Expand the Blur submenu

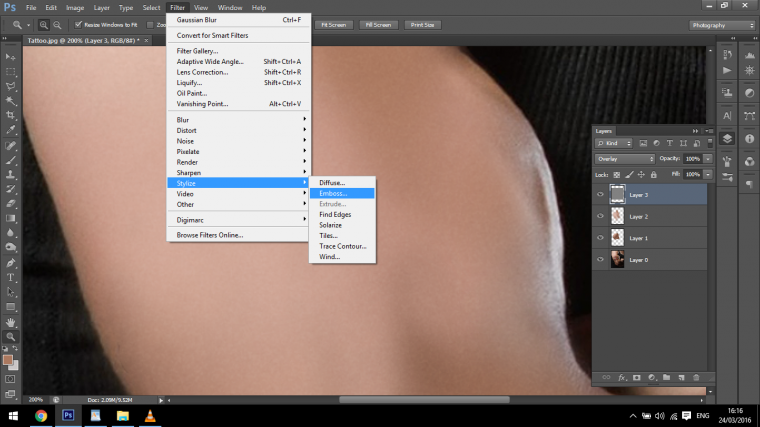tap(238, 120)
